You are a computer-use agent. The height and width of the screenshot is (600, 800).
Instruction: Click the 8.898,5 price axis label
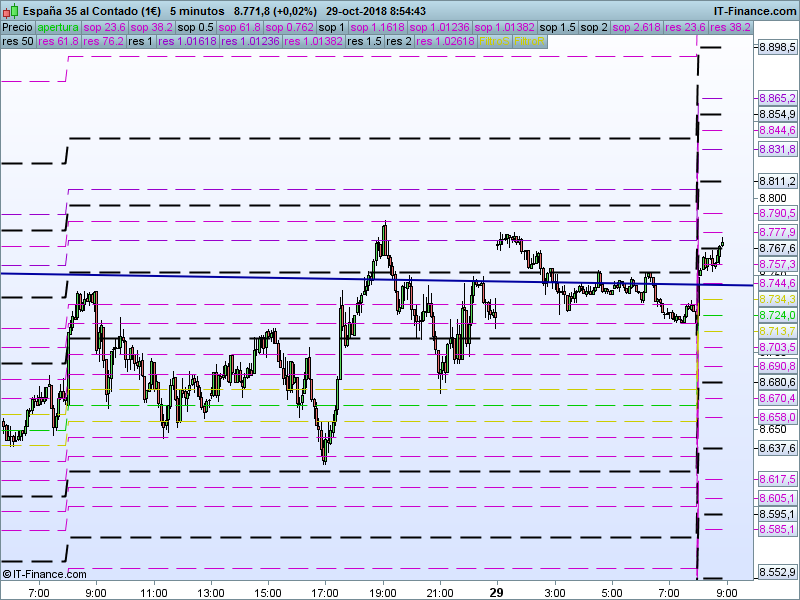click(777, 47)
